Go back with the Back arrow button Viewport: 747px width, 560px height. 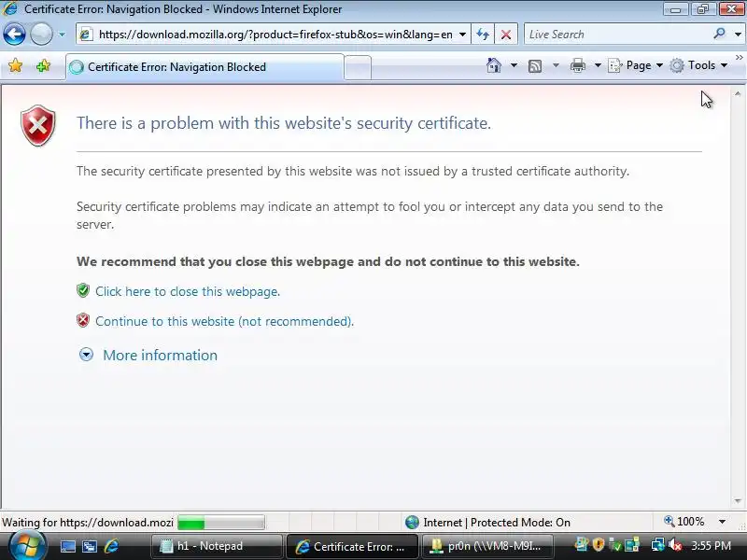14,35
